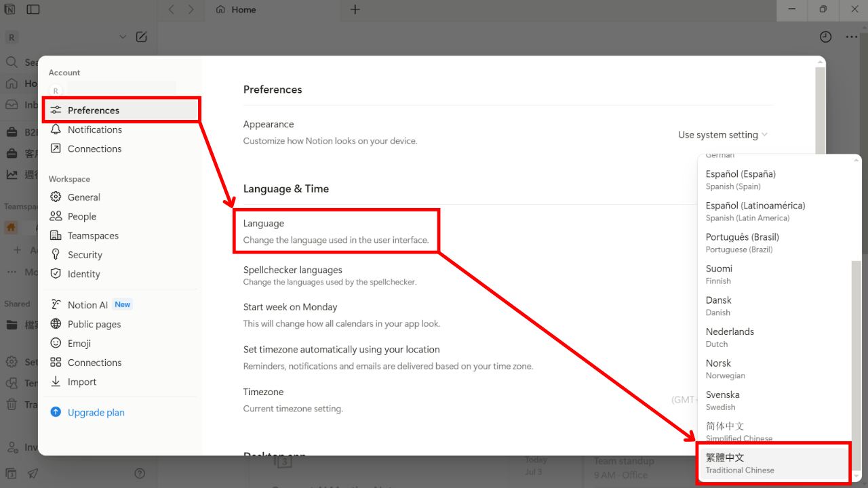Open the three-dot more menu
The image size is (868, 488).
(852, 37)
